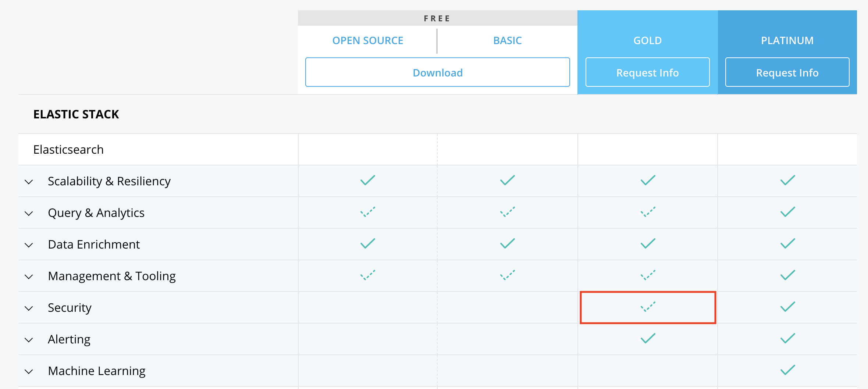Click Query & Analytics label
The width and height of the screenshot is (868, 389).
coord(96,213)
